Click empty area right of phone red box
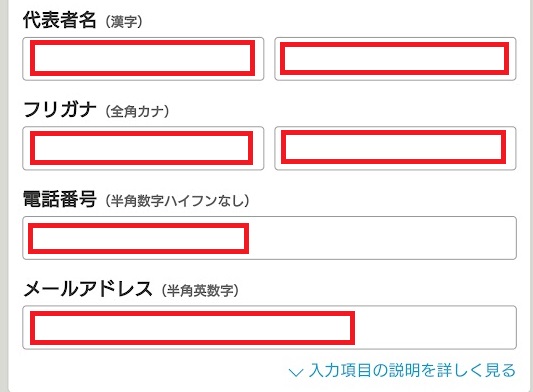This screenshot has width=533, height=392. [382, 238]
